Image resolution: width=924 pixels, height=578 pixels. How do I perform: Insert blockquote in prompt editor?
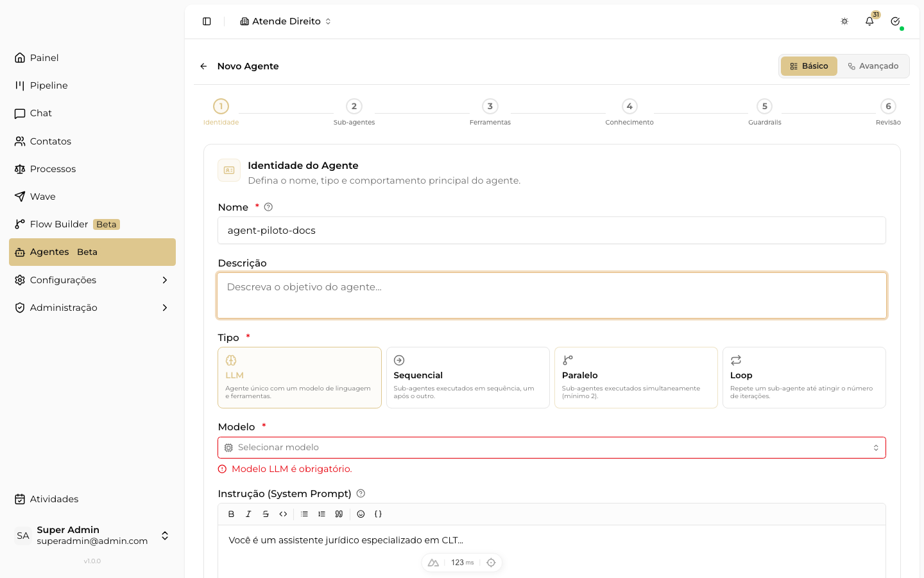(339, 514)
